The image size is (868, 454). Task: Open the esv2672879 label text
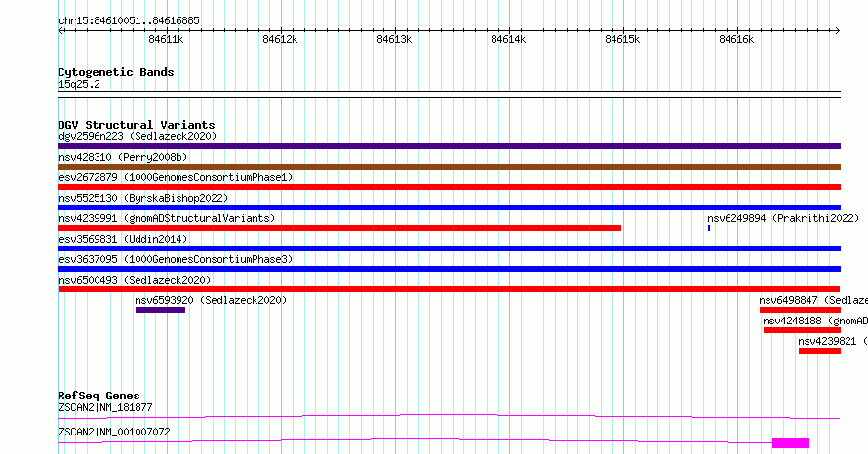click(88, 177)
